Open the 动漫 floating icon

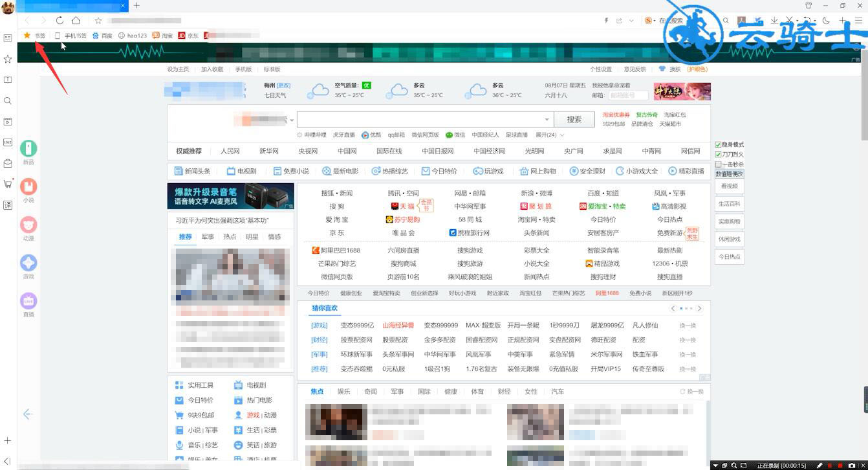point(28,225)
